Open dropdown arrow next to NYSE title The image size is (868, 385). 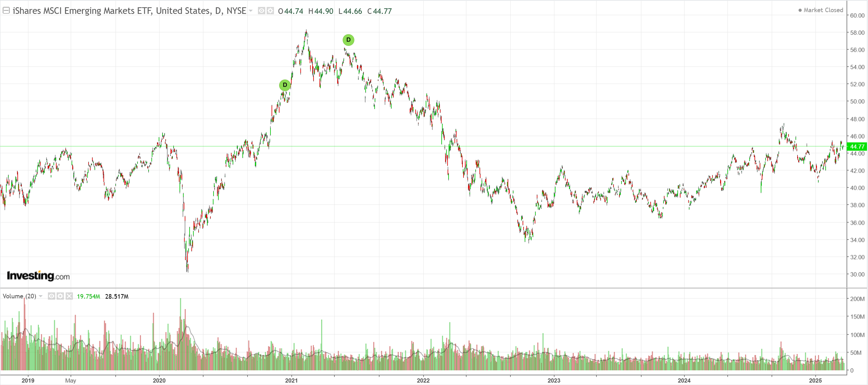click(x=251, y=11)
